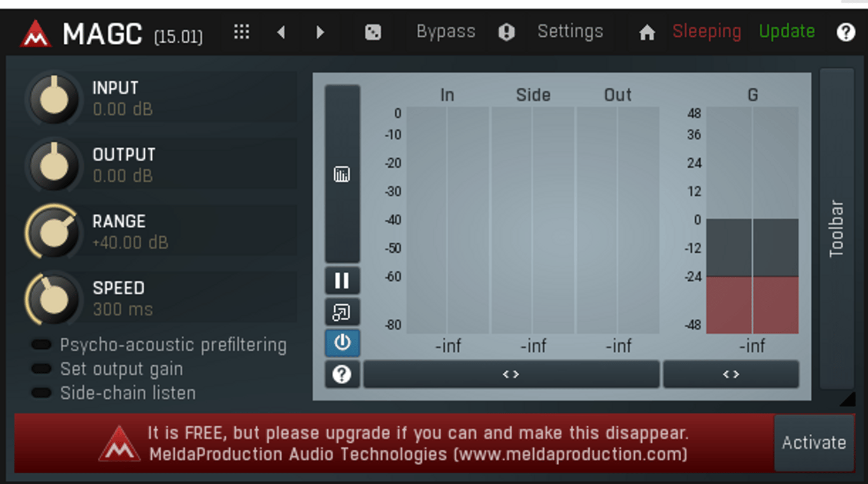Screen dimensions: 868x484
Task: Click the MeldaProduction logo in the title bar
Action: [x=36, y=34]
